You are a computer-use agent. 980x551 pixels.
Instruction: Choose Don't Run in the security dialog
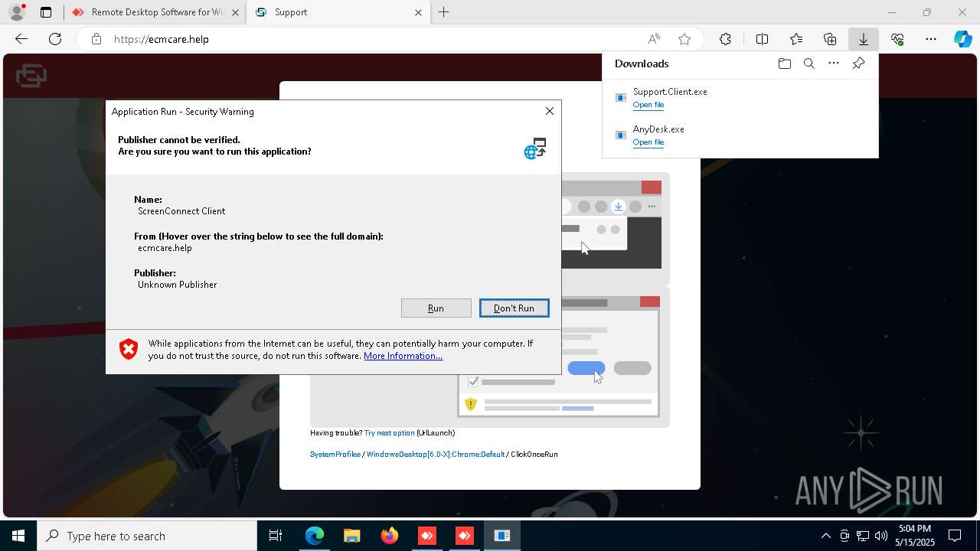(514, 308)
